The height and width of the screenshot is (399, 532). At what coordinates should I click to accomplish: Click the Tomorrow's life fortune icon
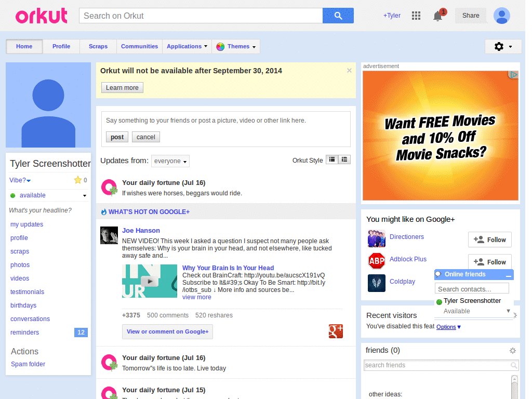[x=109, y=363]
